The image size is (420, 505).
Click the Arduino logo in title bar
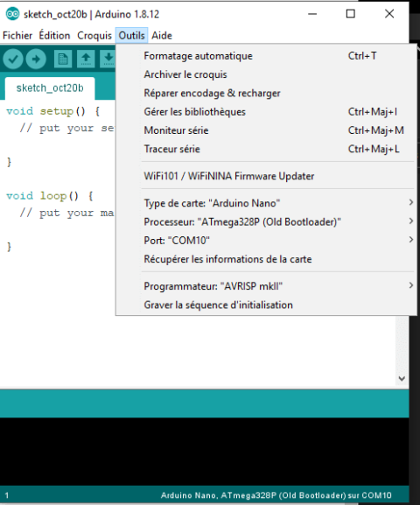point(12,14)
